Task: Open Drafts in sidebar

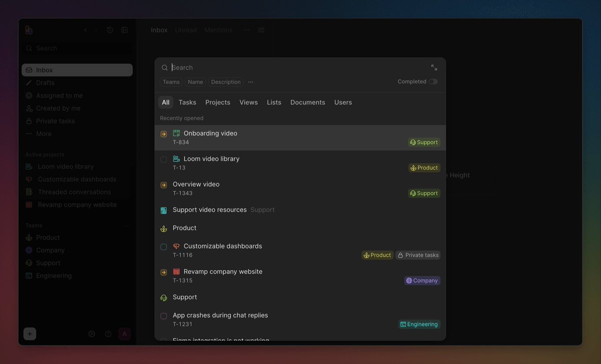Action: point(77,83)
